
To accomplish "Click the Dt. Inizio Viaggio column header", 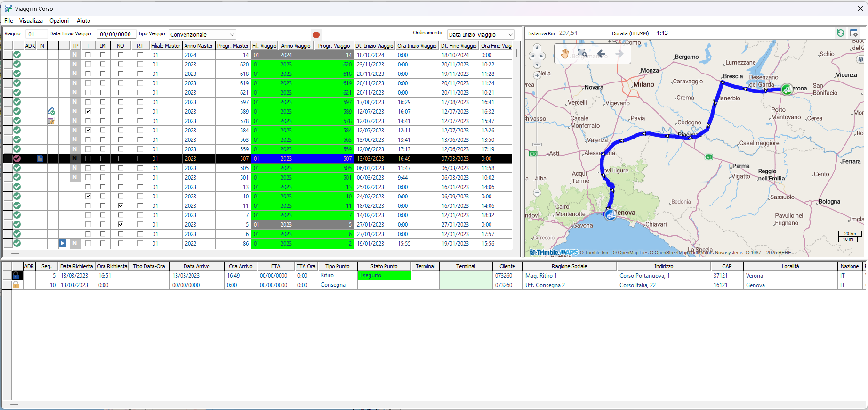I will (374, 46).
